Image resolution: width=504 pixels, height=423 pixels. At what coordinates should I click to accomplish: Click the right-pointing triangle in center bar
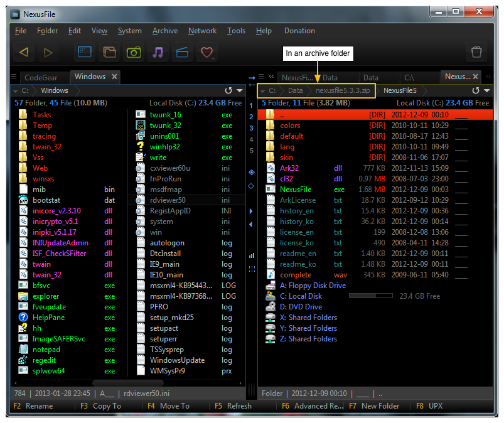point(251,211)
